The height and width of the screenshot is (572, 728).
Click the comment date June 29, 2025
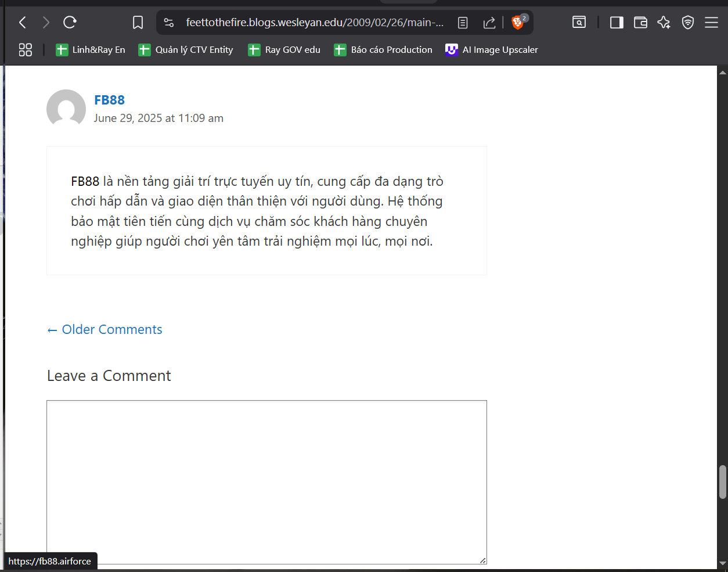pos(158,118)
